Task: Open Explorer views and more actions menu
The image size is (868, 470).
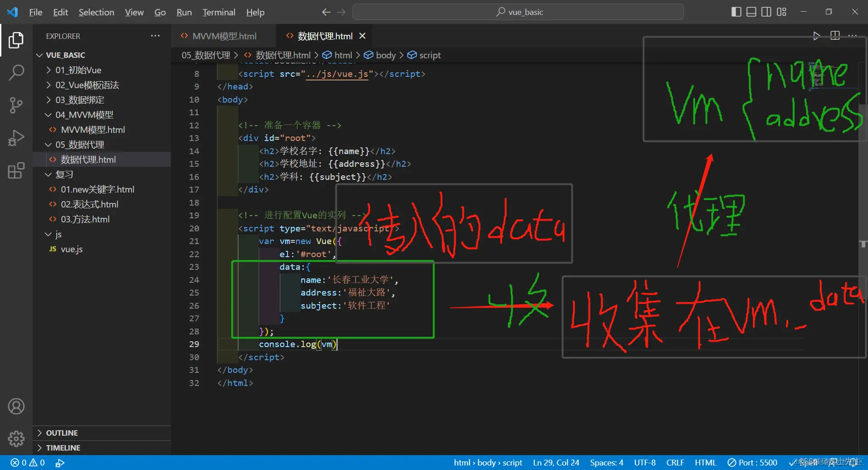Action: 156,36
